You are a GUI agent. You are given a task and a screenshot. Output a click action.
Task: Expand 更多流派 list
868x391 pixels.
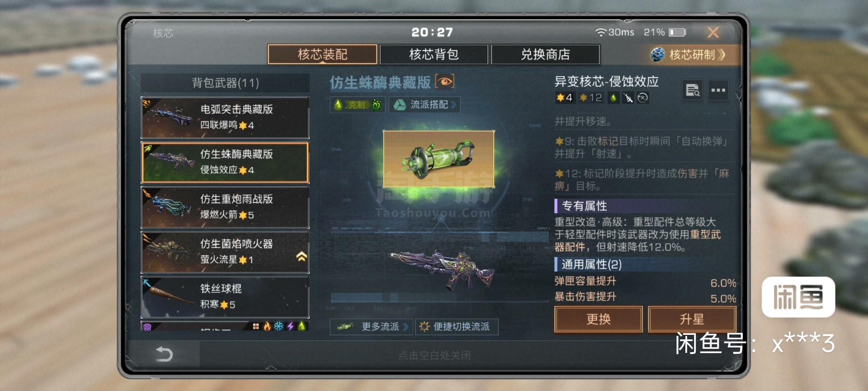click(372, 327)
